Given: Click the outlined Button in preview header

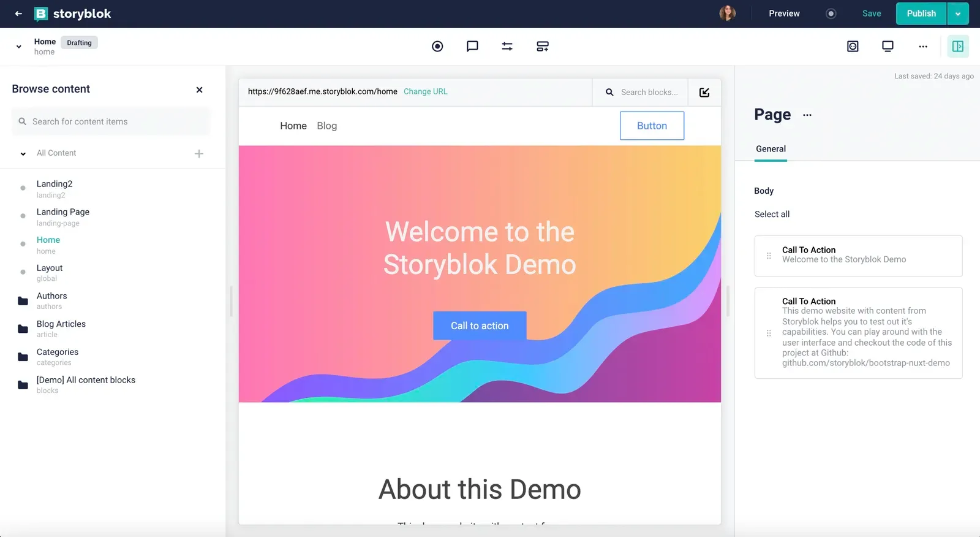Looking at the screenshot, I should (x=652, y=126).
